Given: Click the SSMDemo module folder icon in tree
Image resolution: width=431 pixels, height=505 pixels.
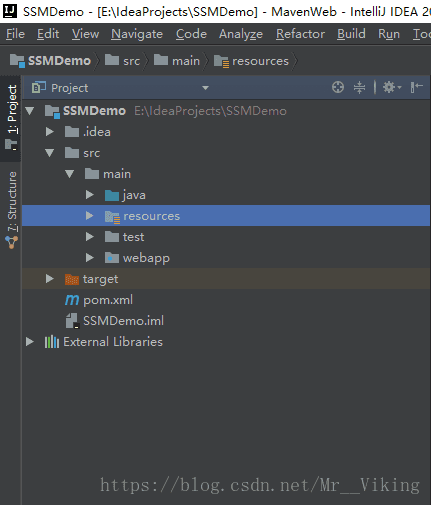Looking at the screenshot, I should pyautogui.click(x=53, y=111).
